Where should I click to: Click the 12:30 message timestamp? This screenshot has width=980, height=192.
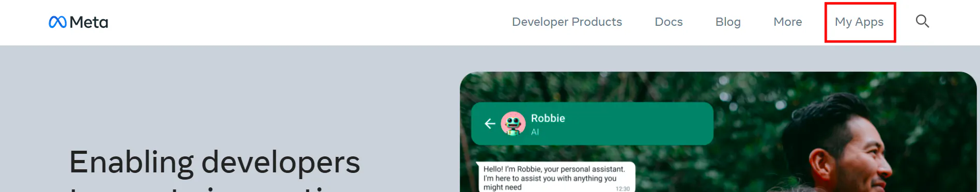(623, 189)
